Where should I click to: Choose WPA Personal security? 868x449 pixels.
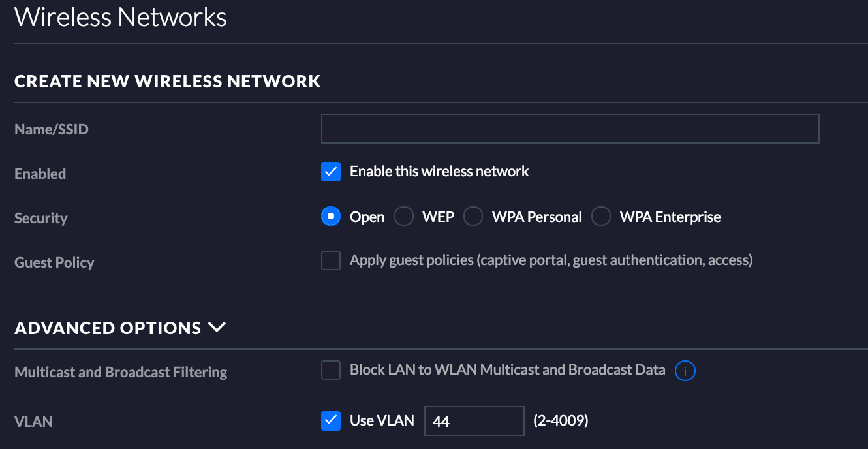[473, 216]
